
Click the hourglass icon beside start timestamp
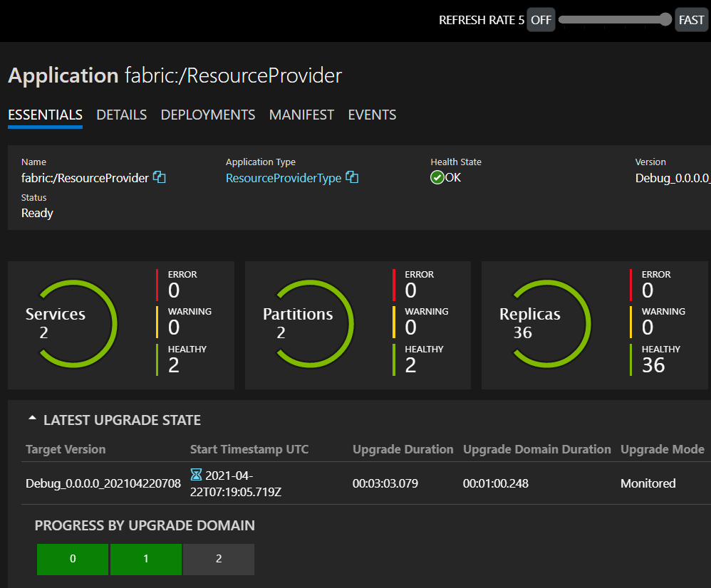tap(196, 475)
